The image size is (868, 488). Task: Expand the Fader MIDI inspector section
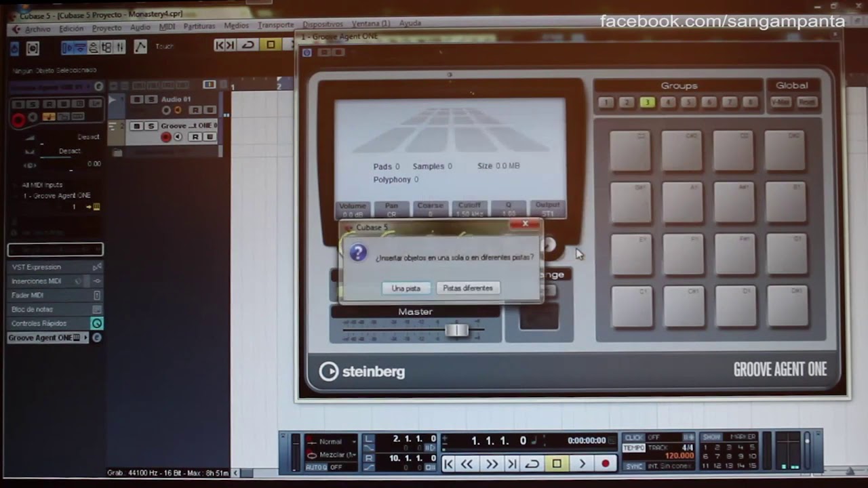56,295
